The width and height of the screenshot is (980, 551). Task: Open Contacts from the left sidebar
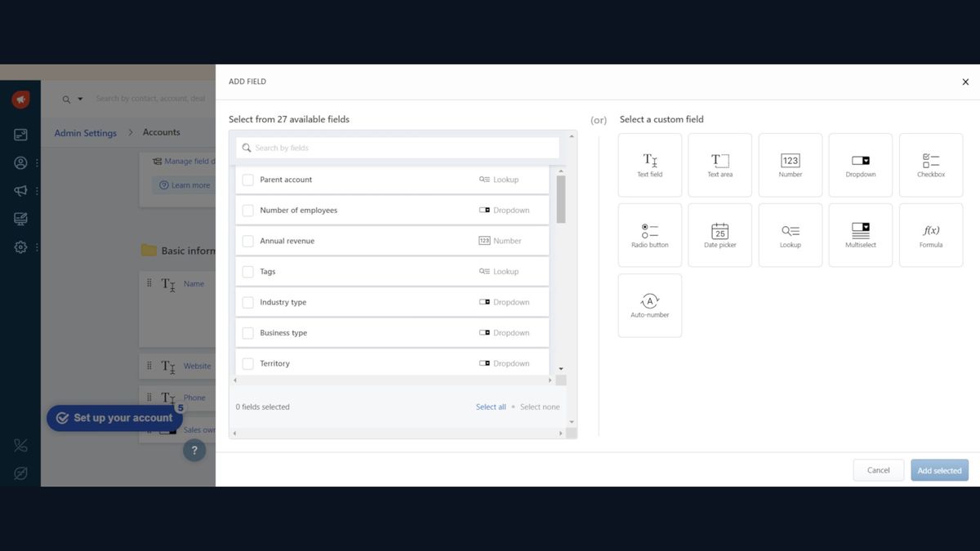click(20, 162)
